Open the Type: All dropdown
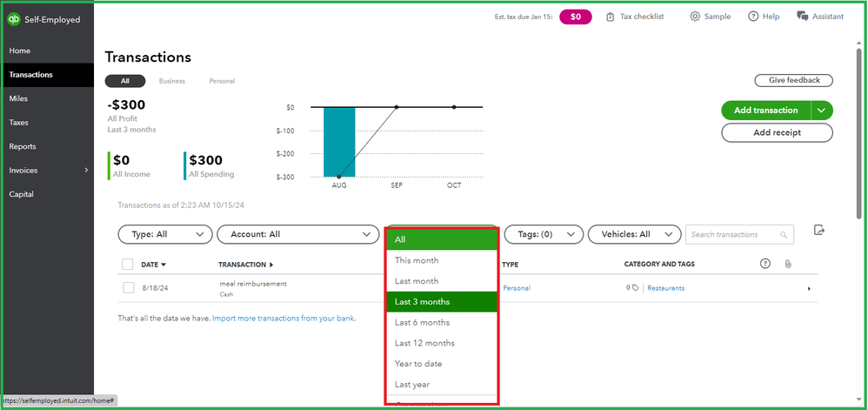 coord(165,234)
